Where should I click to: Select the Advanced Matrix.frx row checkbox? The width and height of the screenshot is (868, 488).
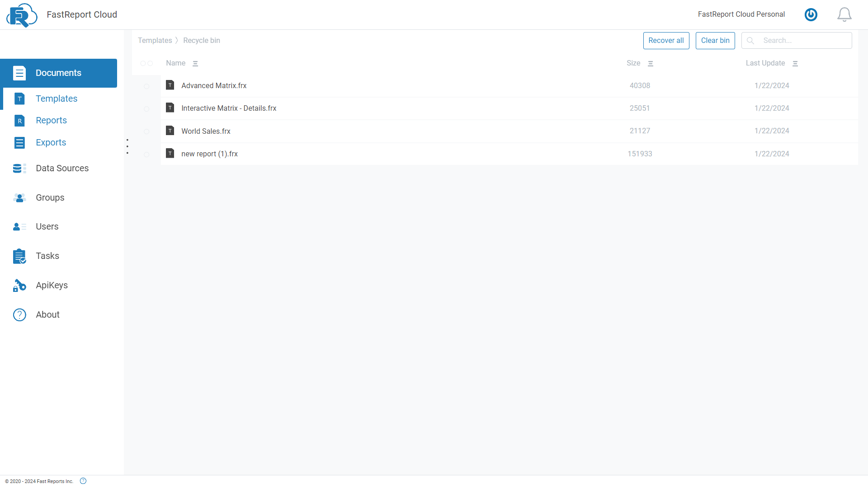pos(146,86)
